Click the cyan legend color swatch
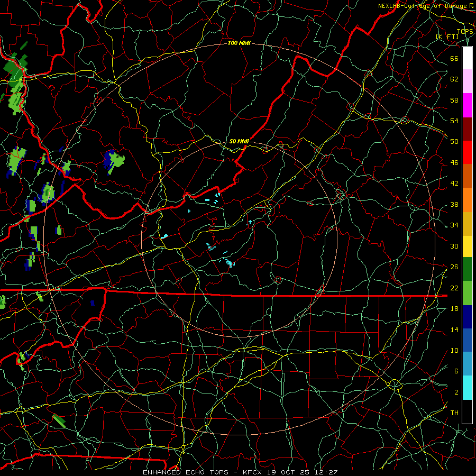This screenshot has height=476, width=476. click(x=467, y=388)
